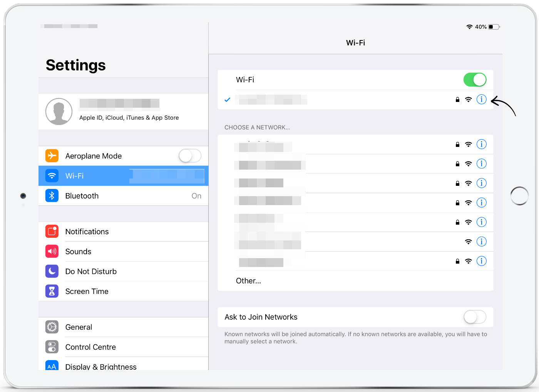
Task: Tap Other... to join a hidden network
Action: [248, 280]
